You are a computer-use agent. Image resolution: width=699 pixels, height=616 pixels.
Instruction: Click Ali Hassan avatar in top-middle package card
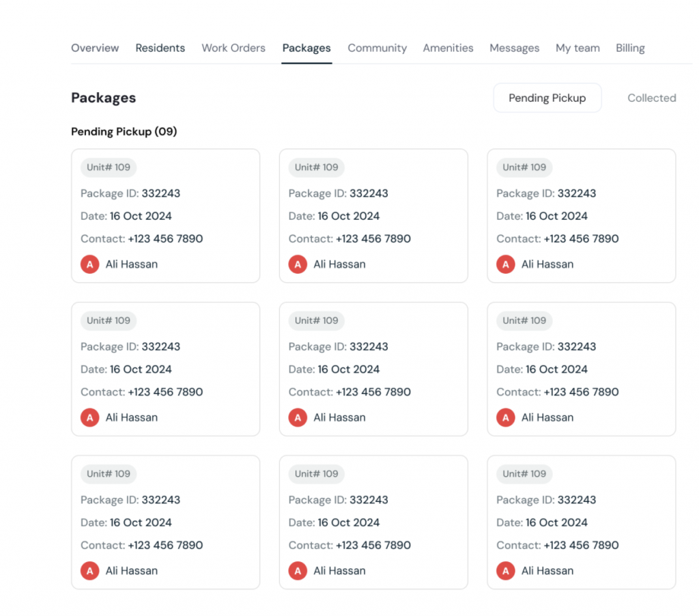click(298, 264)
